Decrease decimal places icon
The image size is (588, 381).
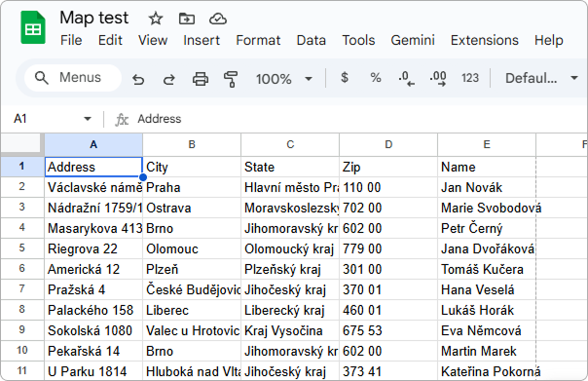tap(406, 79)
